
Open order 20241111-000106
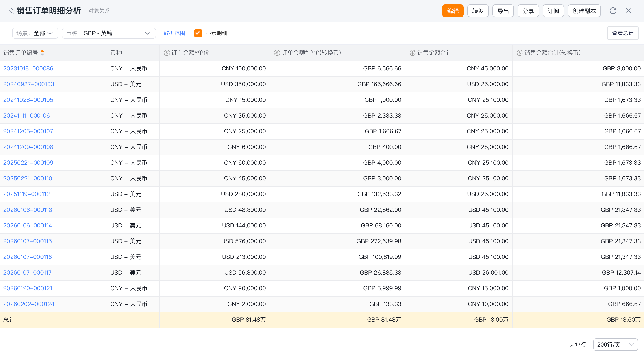26,115
